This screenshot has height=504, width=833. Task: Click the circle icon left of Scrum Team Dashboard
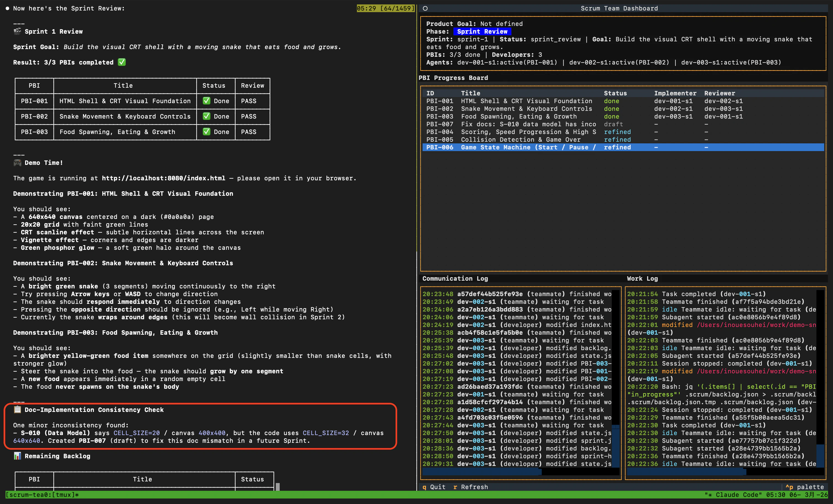click(425, 9)
